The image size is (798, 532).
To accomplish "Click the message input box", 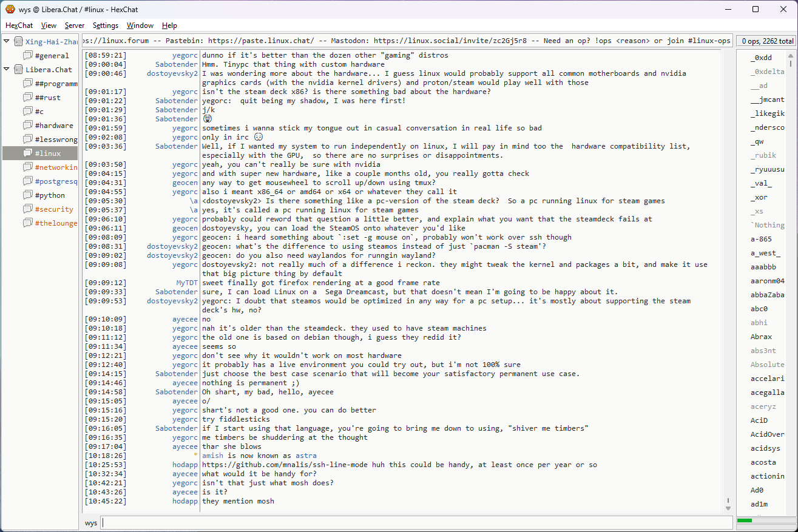I will coord(416,523).
